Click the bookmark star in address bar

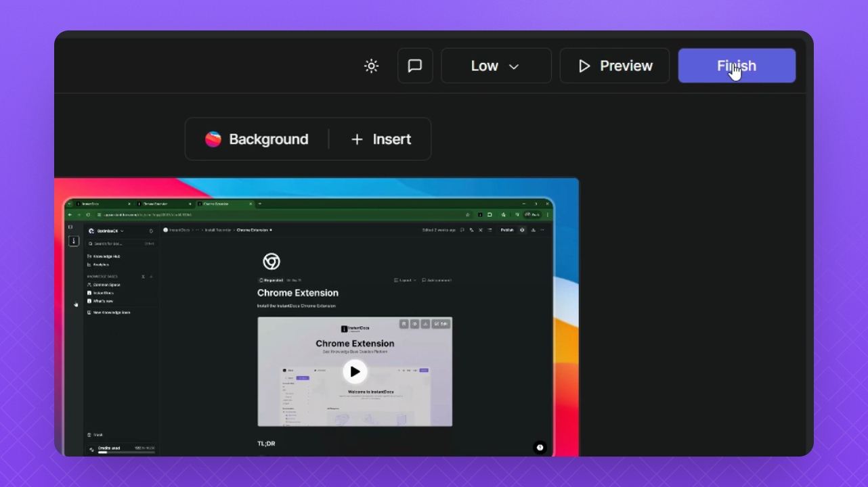pyautogui.click(x=467, y=214)
